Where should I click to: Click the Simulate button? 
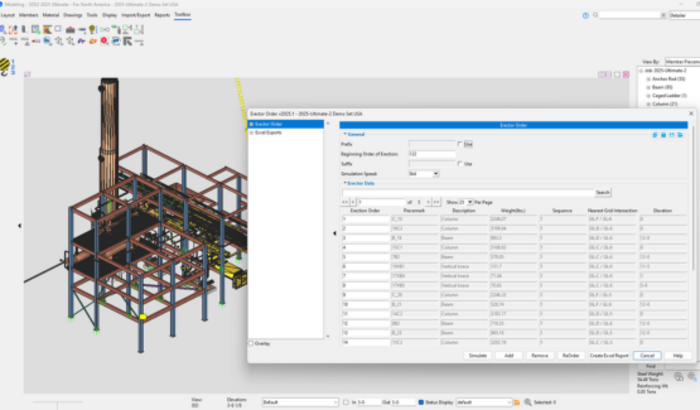coord(478,355)
